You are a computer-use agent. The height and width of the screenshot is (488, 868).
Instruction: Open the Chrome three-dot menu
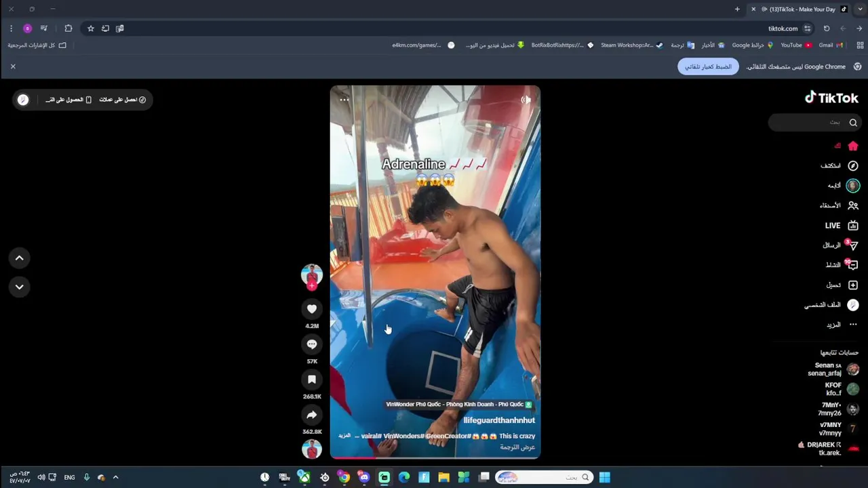pos(11,28)
